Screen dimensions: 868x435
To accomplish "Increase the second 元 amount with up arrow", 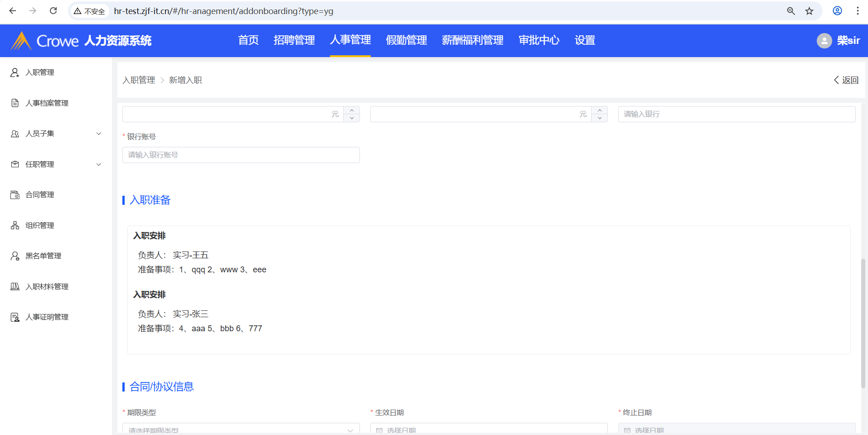I will pyautogui.click(x=600, y=110).
